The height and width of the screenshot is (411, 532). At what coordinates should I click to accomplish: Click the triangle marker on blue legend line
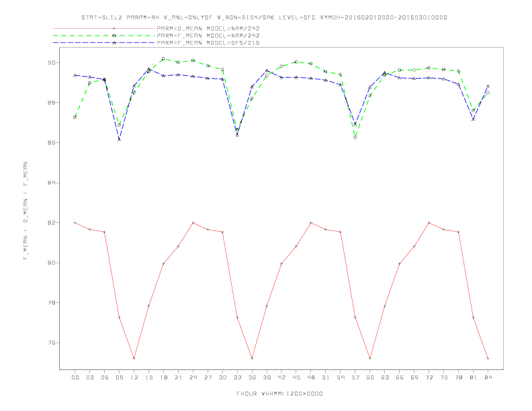coord(114,43)
